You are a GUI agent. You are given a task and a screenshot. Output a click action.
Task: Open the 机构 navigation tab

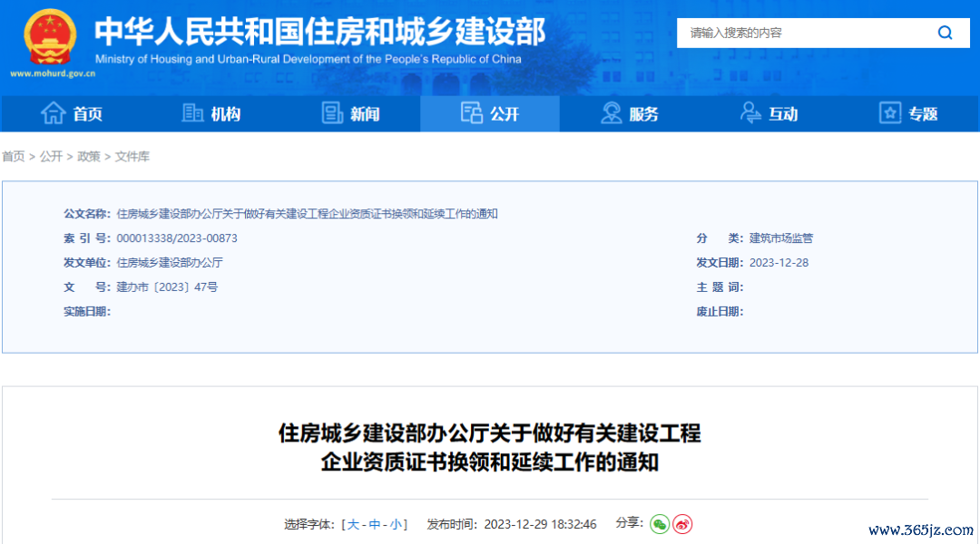tap(211, 113)
